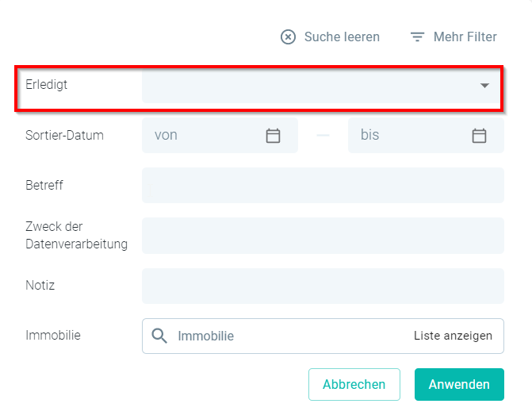Click the Sortier-Datum label

coord(64,135)
